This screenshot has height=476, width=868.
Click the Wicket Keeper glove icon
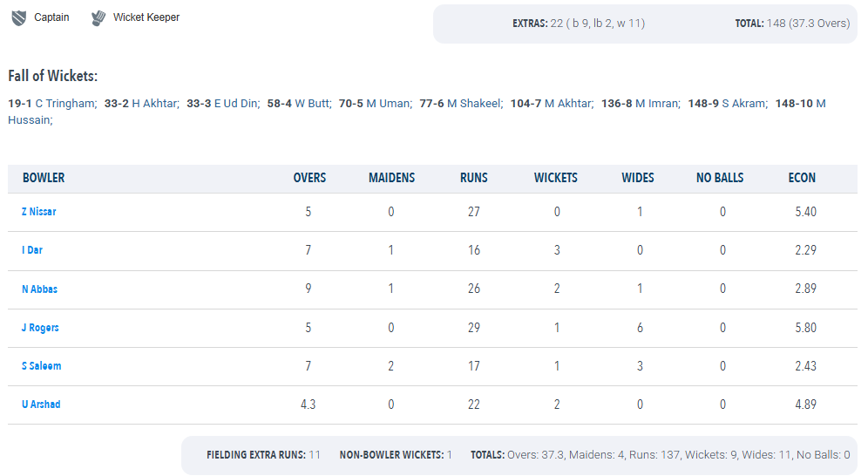point(98,17)
